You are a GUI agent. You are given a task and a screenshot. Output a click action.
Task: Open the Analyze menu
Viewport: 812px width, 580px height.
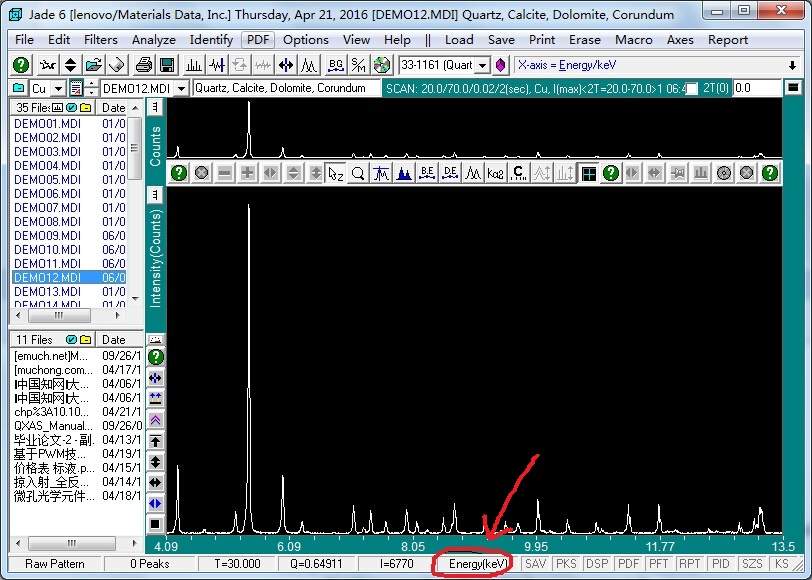pyautogui.click(x=154, y=40)
